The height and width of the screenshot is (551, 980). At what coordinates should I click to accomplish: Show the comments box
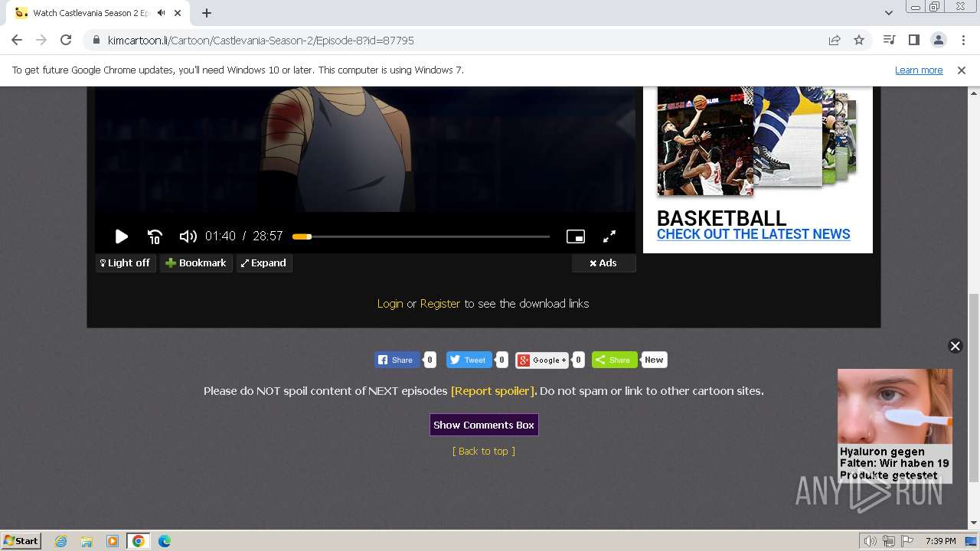[484, 425]
